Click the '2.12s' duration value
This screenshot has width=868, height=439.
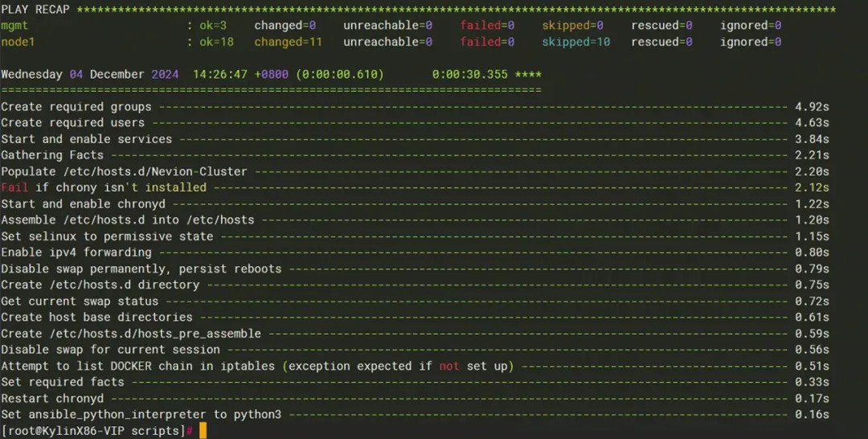click(812, 187)
